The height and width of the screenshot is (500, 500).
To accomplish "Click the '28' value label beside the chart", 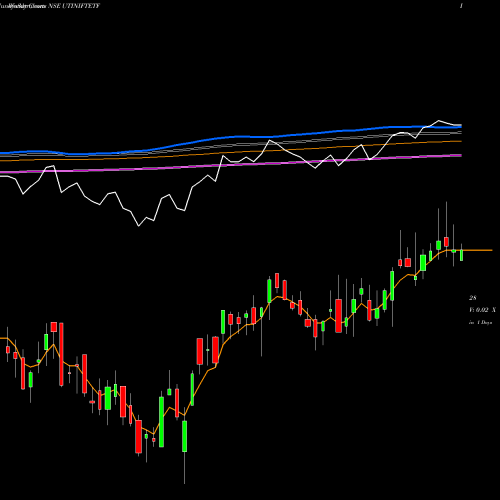I will tap(473, 298).
